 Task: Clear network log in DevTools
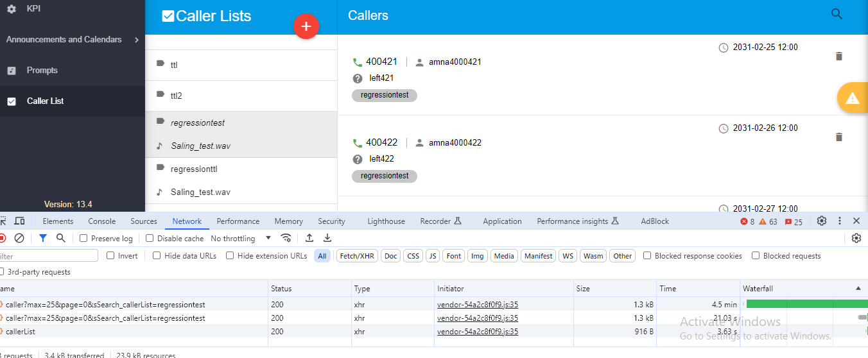pos(19,238)
